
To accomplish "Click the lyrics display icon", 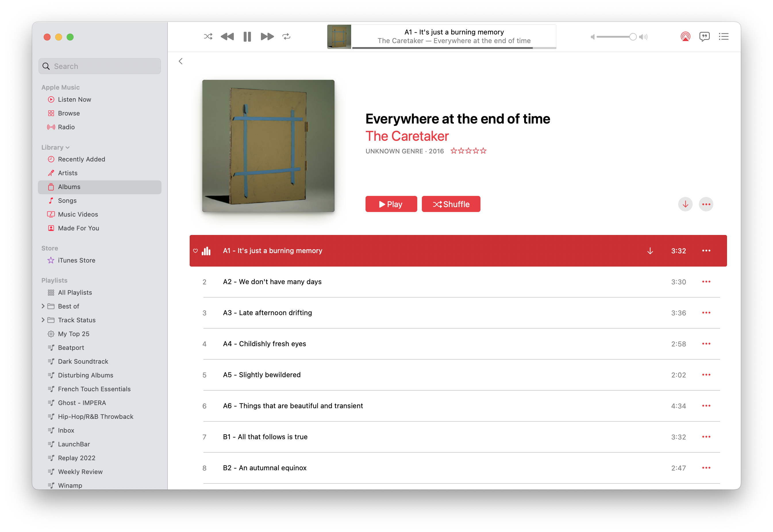I will point(704,36).
